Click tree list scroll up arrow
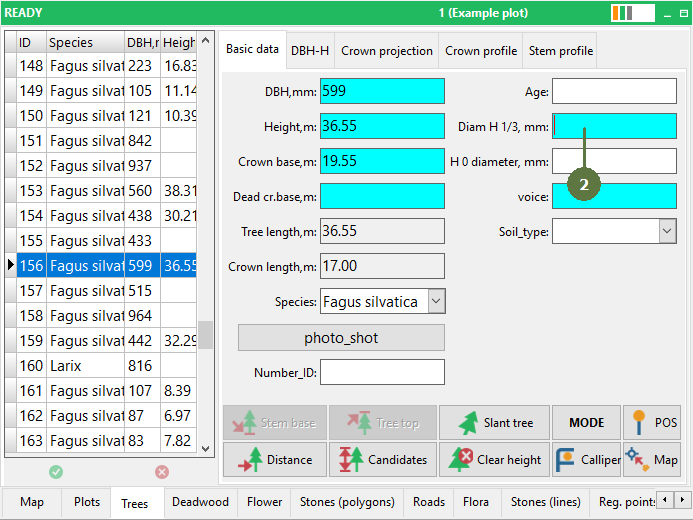Viewport: 693px width, 520px height. click(x=205, y=40)
